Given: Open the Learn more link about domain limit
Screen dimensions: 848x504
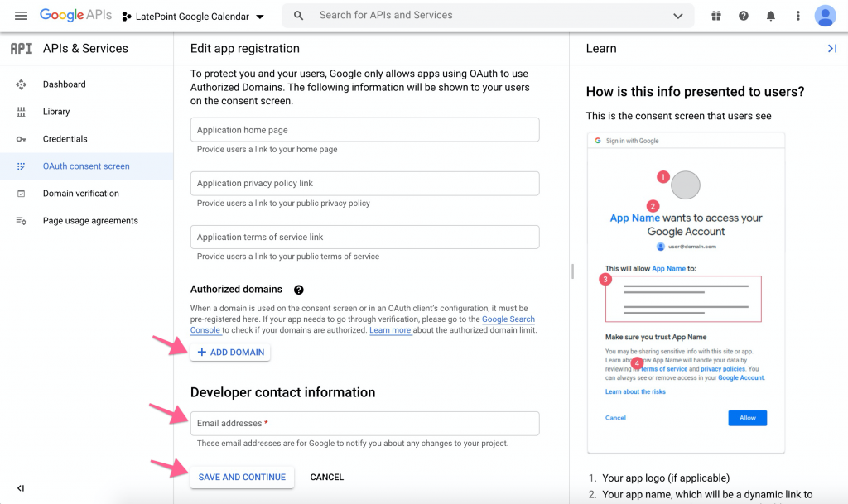Looking at the screenshot, I should tap(390, 330).
